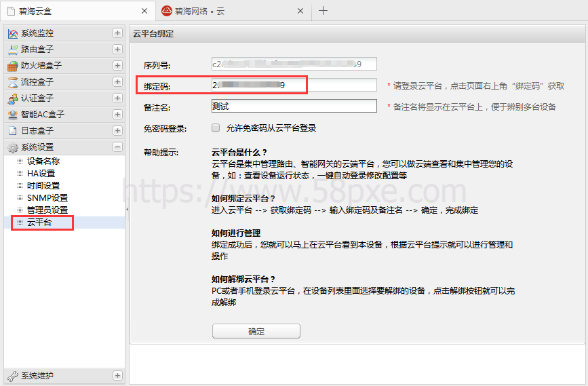
Task: Expand 智能AC盒子 with plus button
Action: (117, 114)
